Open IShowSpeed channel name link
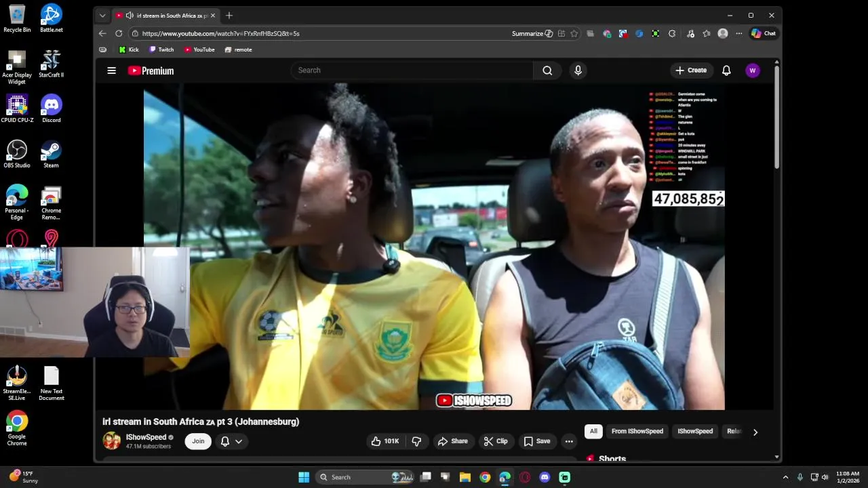The image size is (868, 488). point(146,437)
